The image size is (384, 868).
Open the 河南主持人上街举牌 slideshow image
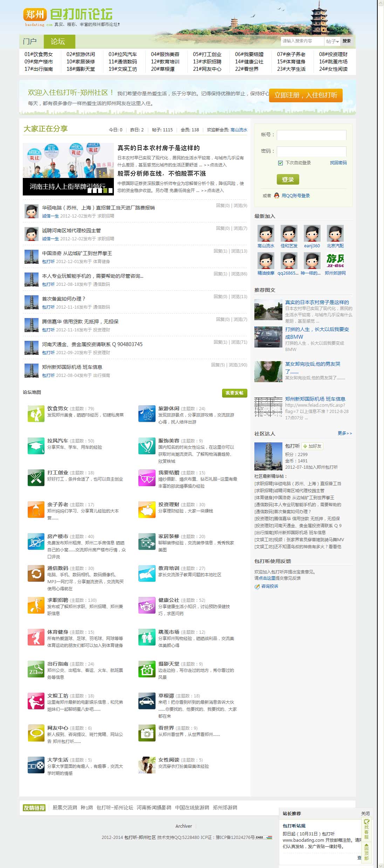(68, 169)
